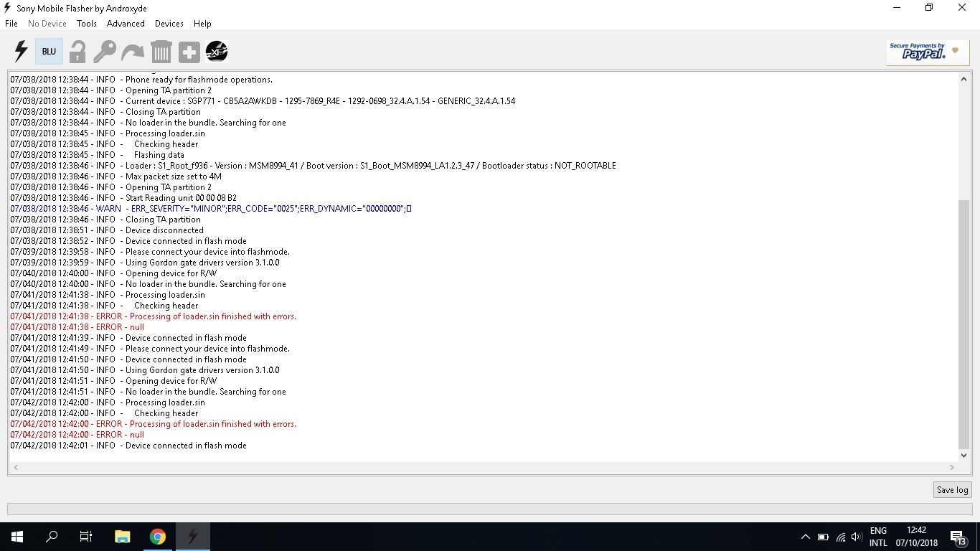Open the Advanced menu

pos(126,24)
